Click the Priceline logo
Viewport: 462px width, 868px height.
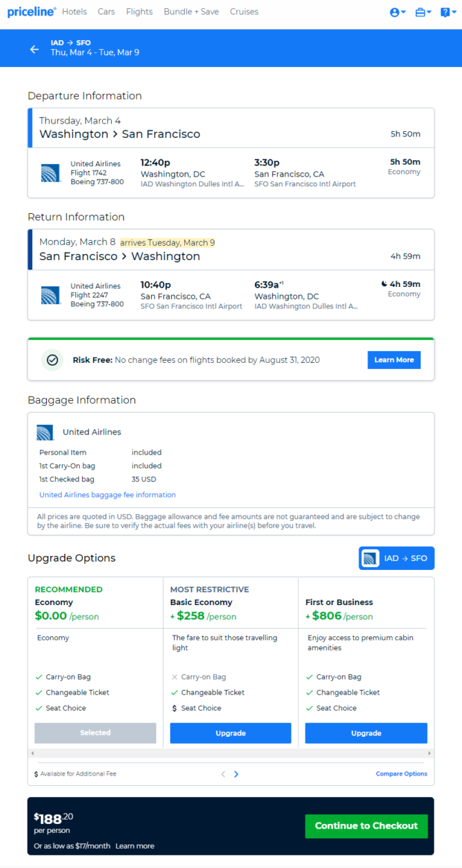[x=32, y=12]
